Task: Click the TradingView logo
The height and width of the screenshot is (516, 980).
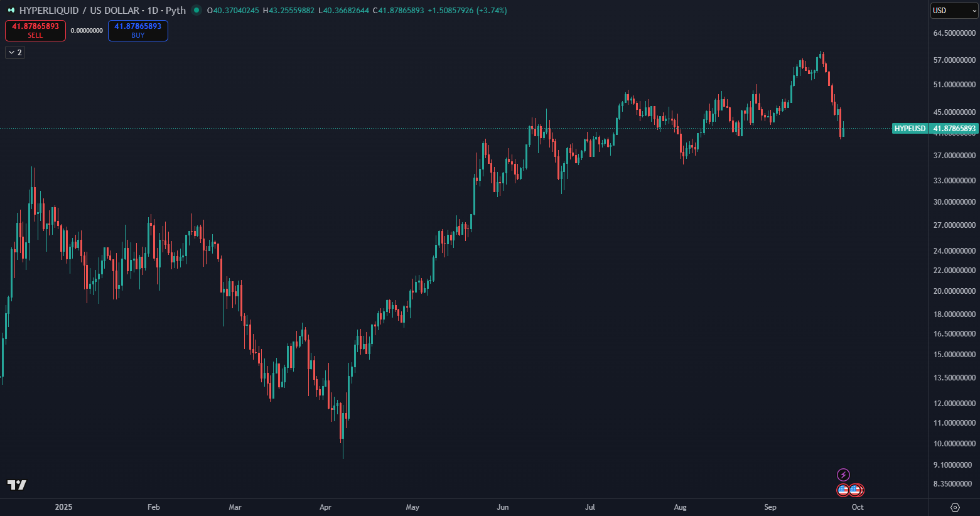Action: pyautogui.click(x=17, y=485)
